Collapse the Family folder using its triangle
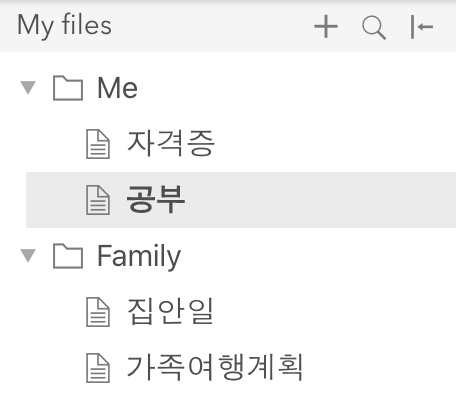The width and height of the screenshot is (456, 398). point(28,255)
